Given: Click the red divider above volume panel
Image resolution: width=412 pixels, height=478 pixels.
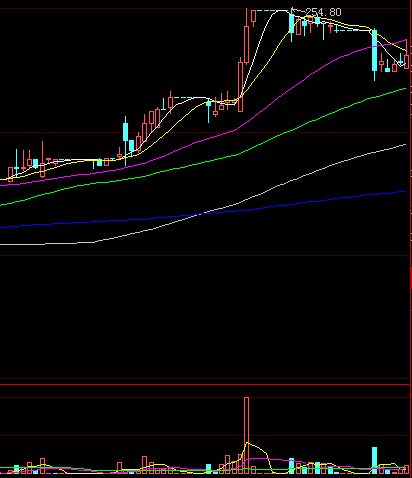Looking at the screenshot, I should [x=205, y=384].
